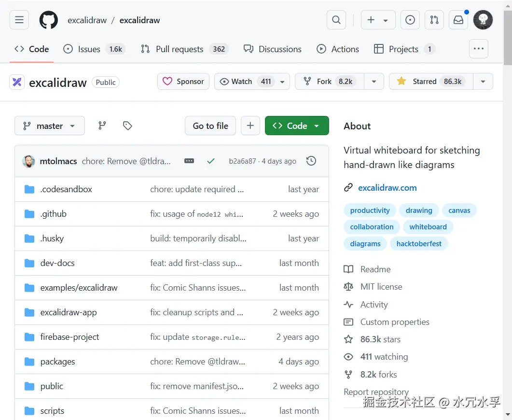Click the search magnifier icon

click(336, 20)
